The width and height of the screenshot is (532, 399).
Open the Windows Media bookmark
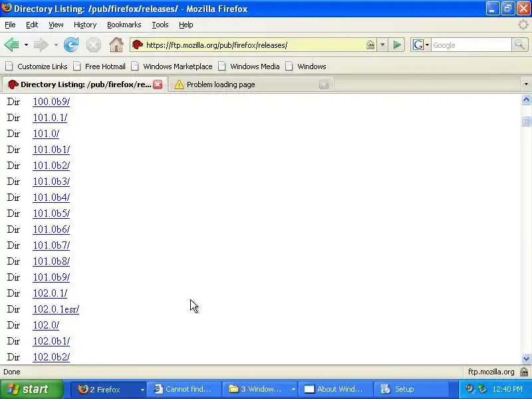pos(249,66)
